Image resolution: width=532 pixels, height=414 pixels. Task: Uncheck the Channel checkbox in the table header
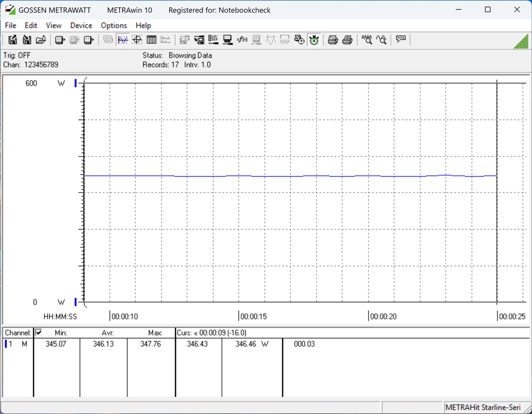coord(39,332)
